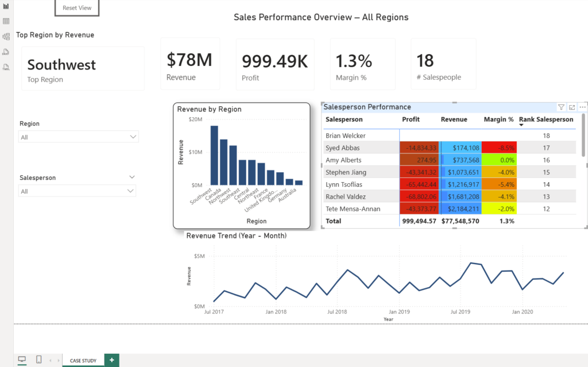588x367 pixels.
Task: Open TMDL view icon
Action: point(6,67)
